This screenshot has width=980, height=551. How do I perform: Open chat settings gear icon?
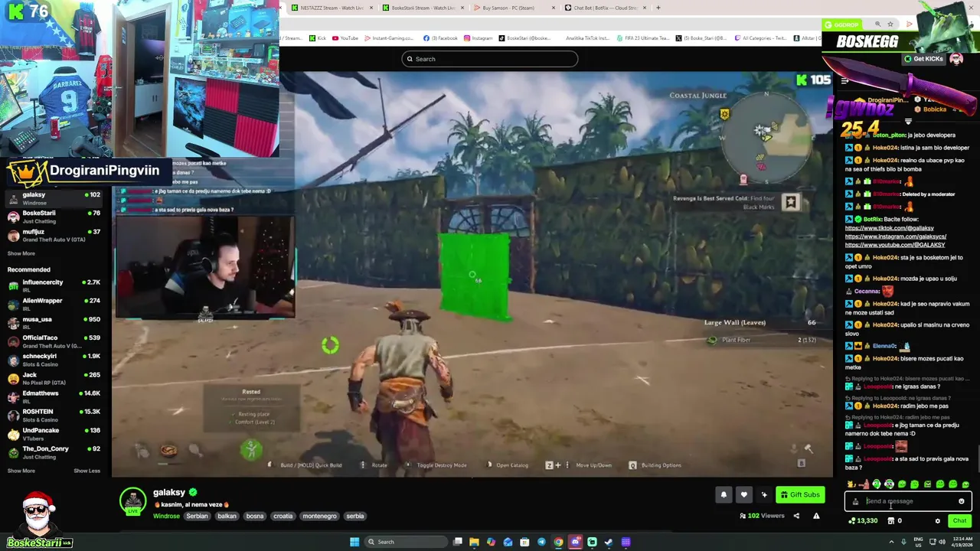click(937, 521)
